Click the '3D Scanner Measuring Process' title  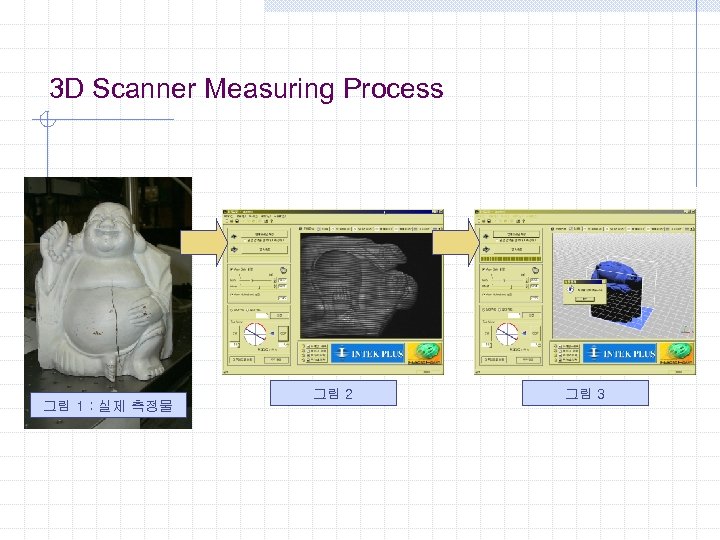click(x=247, y=88)
